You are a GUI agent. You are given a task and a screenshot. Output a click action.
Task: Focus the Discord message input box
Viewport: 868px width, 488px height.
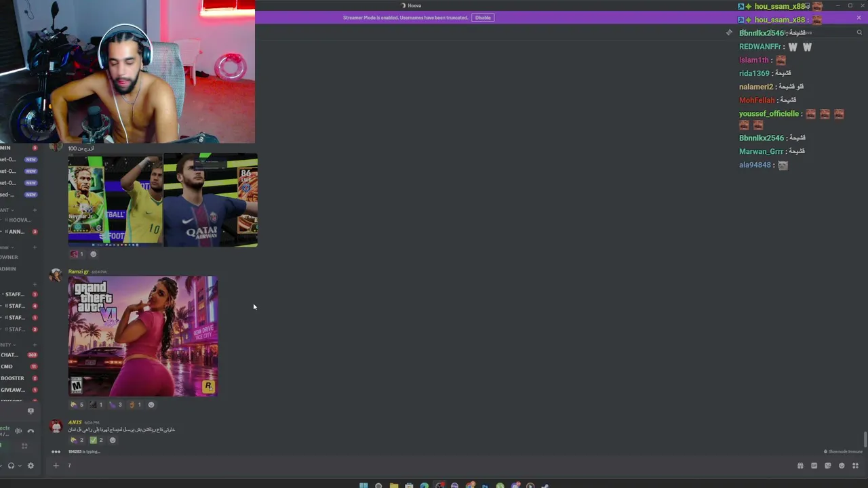pos(427,466)
